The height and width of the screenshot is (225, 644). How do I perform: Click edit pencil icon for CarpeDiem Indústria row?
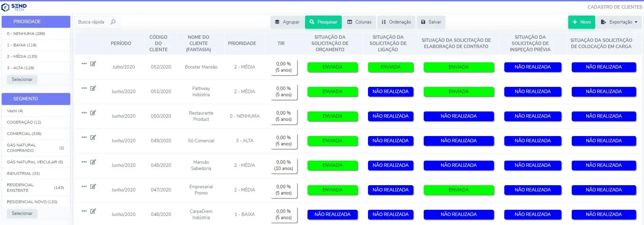(x=93, y=211)
